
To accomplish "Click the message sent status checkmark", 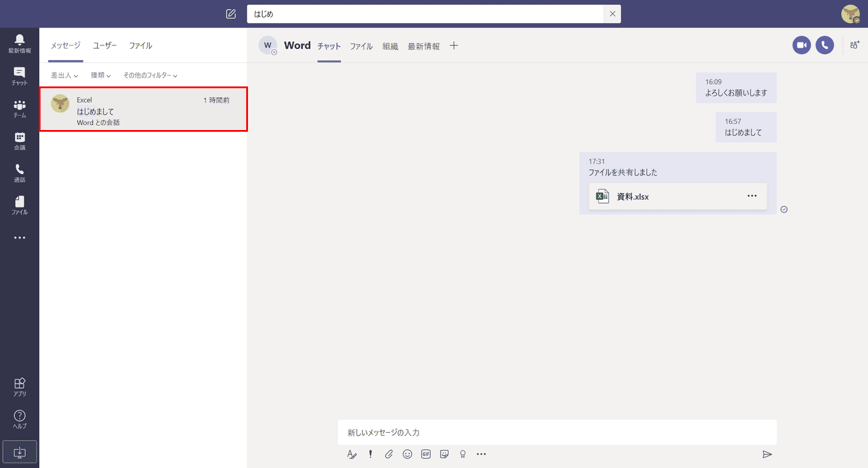I will [784, 209].
